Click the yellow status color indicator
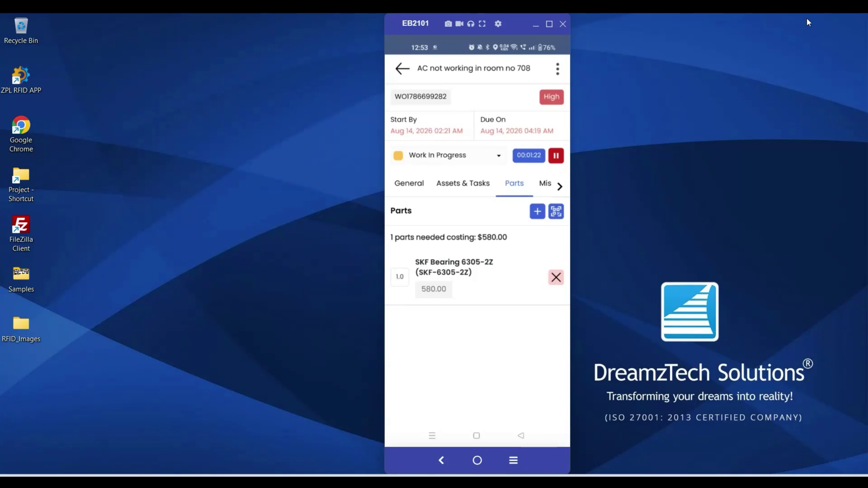Image resolution: width=868 pixels, height=488 pixels. pos(398,155)
